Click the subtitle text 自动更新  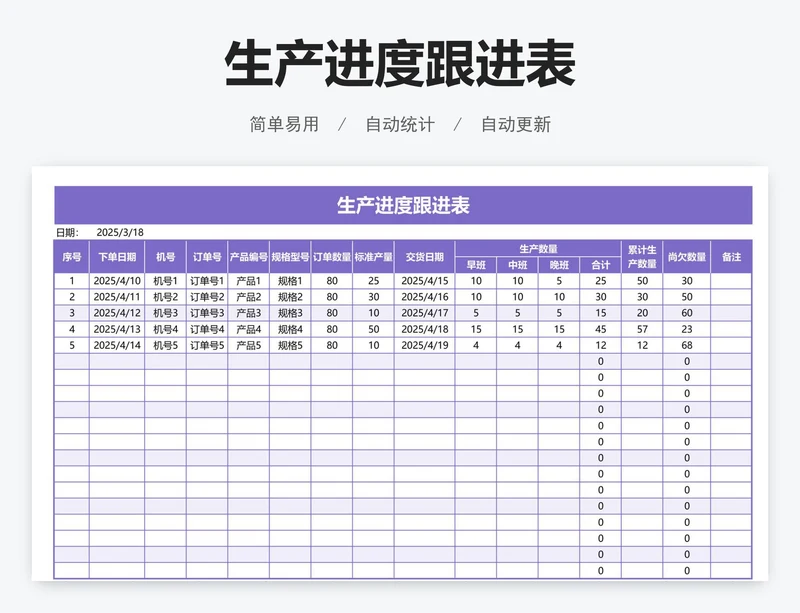[x=516, y=125]
